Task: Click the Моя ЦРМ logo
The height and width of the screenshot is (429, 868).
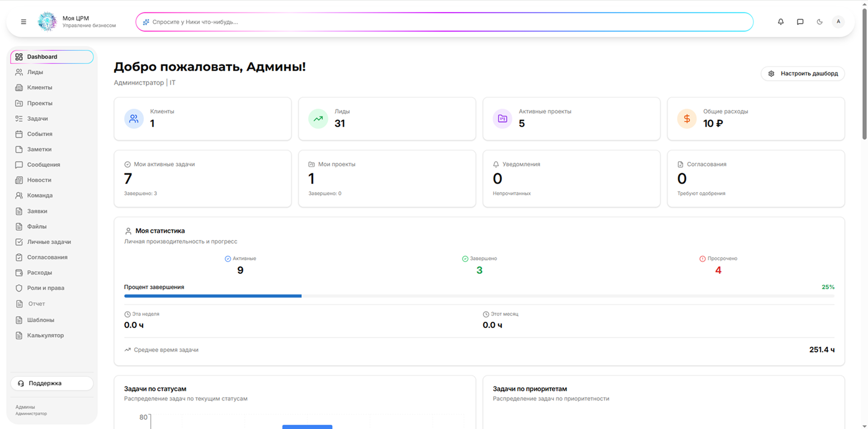Action: pyautogui.click(x=47, y=22)
